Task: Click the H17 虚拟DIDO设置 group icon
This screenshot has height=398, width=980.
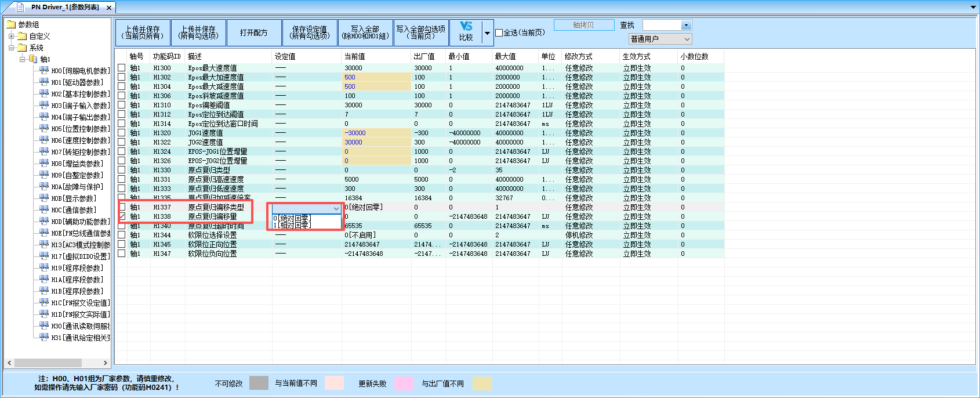Action: 44,255
